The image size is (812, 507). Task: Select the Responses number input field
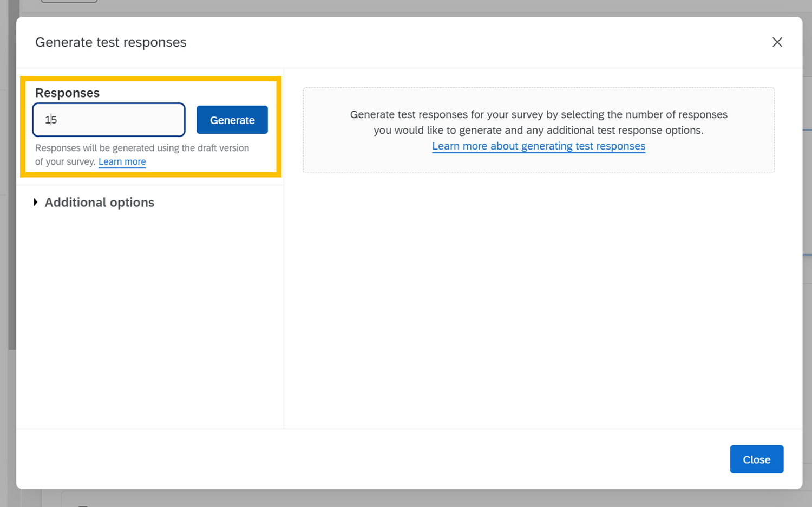click(x=108, y=120)
